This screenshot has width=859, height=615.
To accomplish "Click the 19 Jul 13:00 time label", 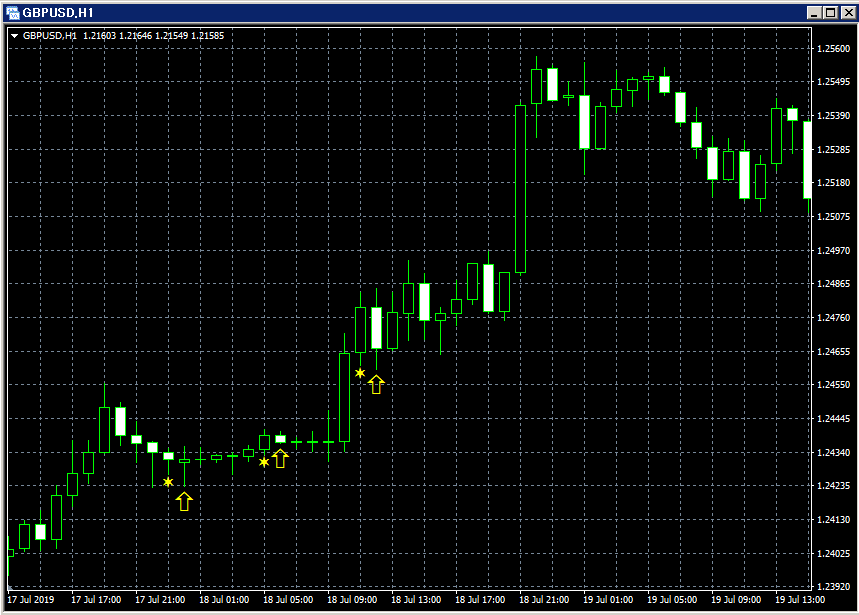I will 800,600.
